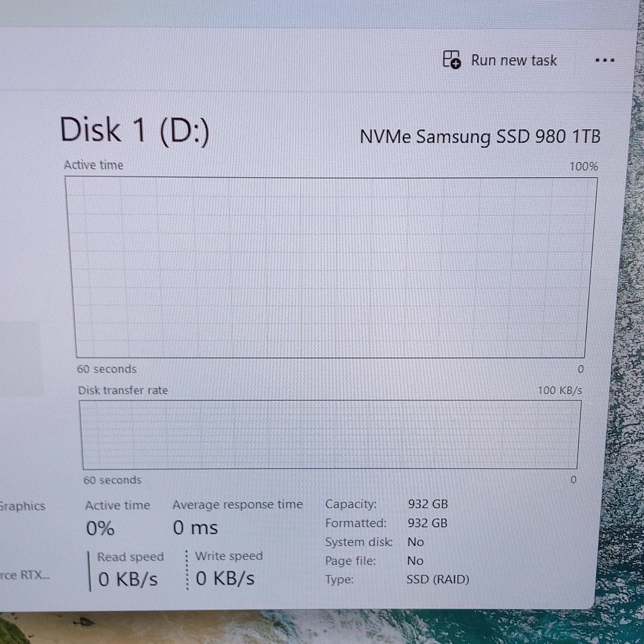
Task: Click the Type: label
Action: point(339,579)
